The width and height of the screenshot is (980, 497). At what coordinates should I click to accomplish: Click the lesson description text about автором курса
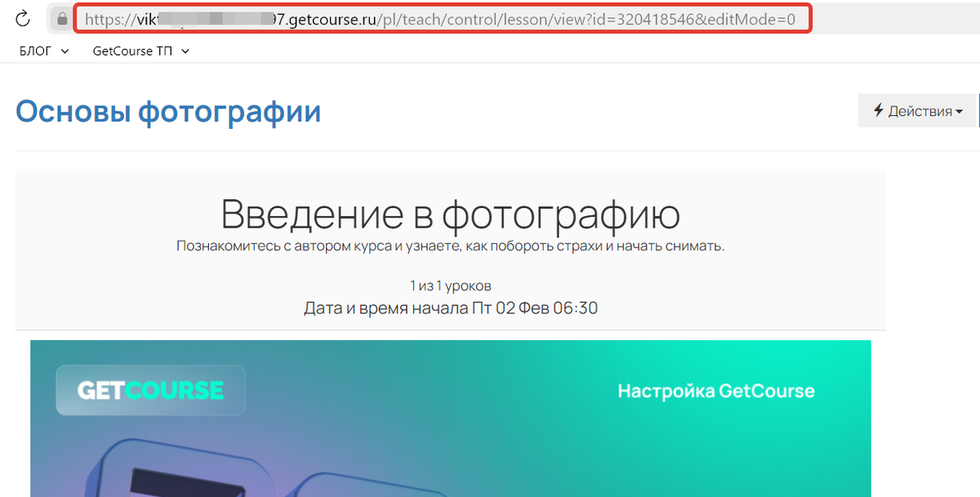pyautogui.click(x=451, y=246)
